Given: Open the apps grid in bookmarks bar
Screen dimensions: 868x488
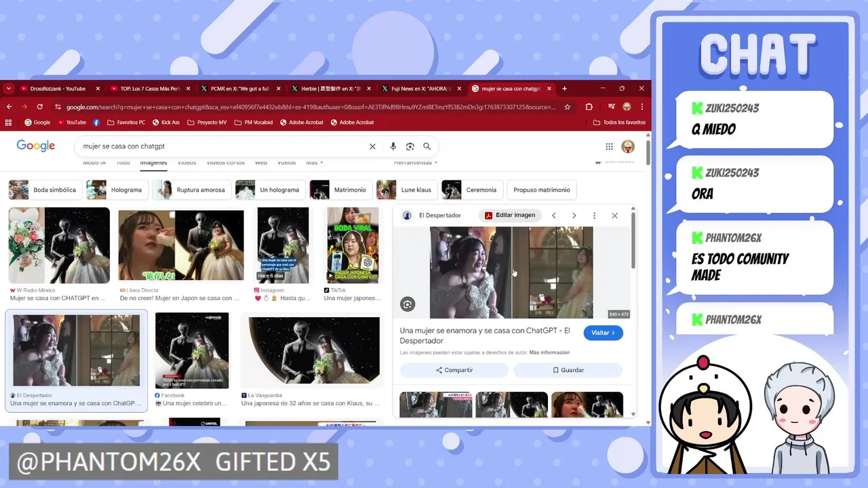Looking at the screenshot, I should [x=9, y=123].
